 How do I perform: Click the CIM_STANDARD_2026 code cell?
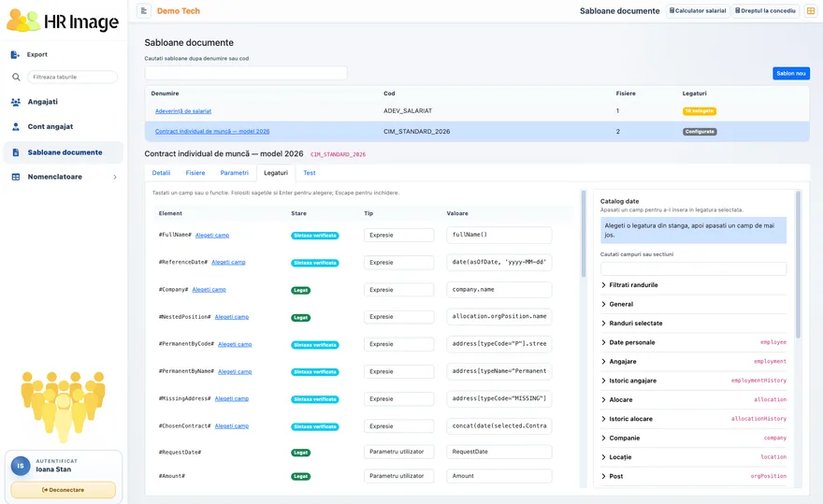tap(417, 132)
